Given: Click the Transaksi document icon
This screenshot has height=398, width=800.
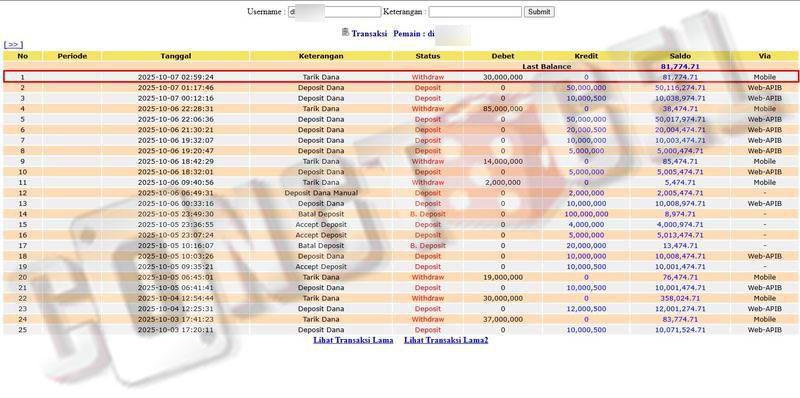Looking at the screenshot, I should [x=345, y=32].
